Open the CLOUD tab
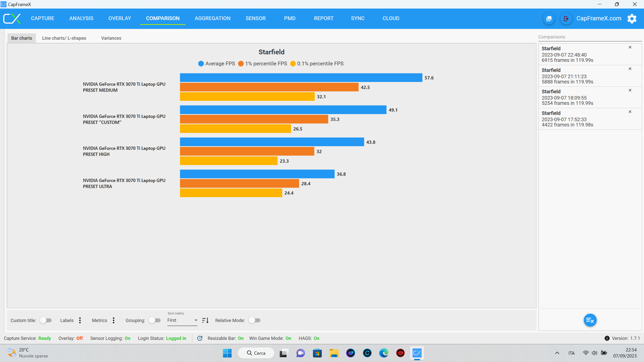The image size is (644, 362). tap(391, 18)
